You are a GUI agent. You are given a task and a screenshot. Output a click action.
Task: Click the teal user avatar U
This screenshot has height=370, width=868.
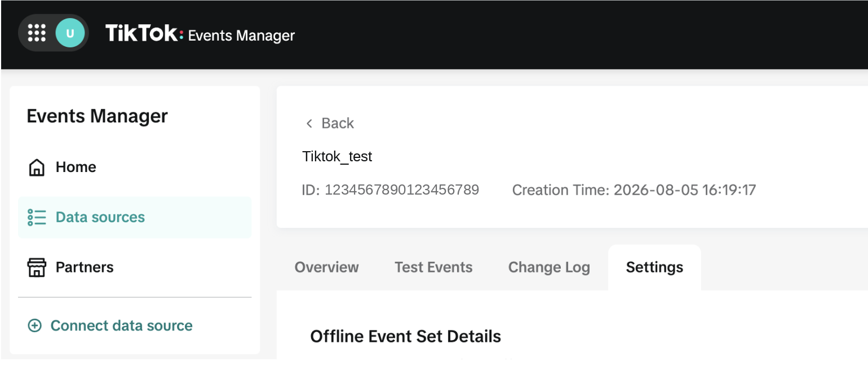pos(70,33)
